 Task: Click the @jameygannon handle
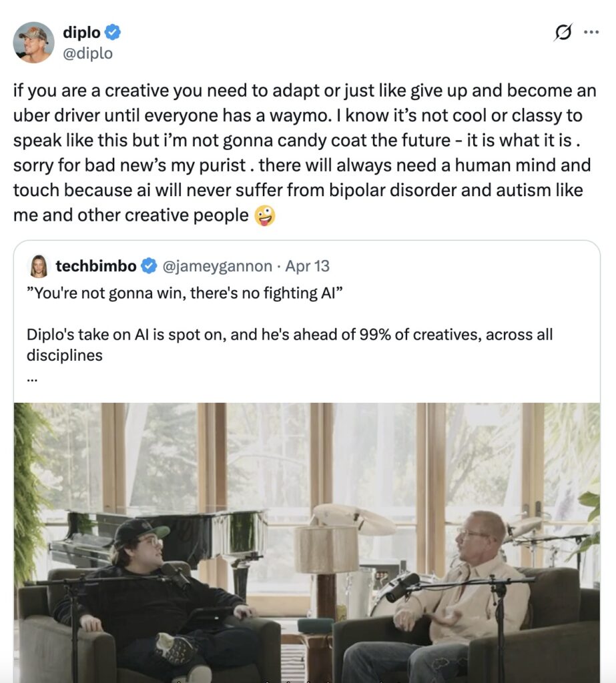(218, 266)
